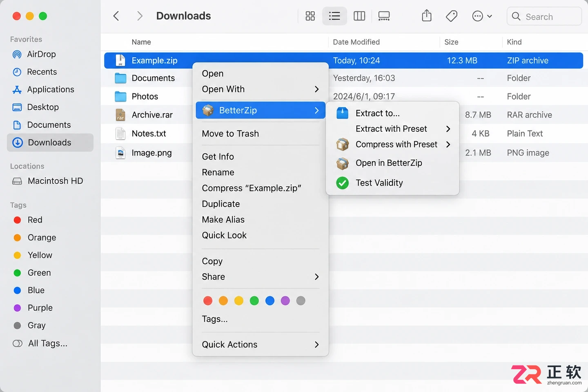Expand the Quick Actions submenu arrow
Viewport: 588px width, 392px height.
tap(316, 345)
